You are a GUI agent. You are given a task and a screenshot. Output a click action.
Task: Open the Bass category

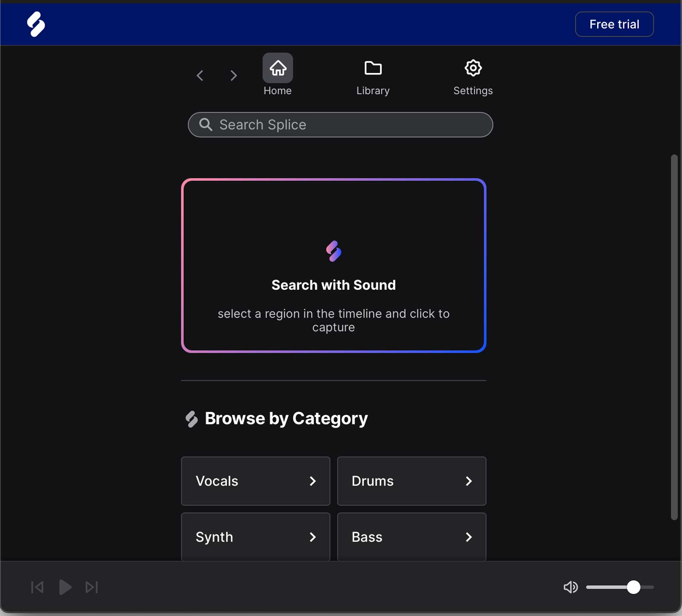coord(412,537)
